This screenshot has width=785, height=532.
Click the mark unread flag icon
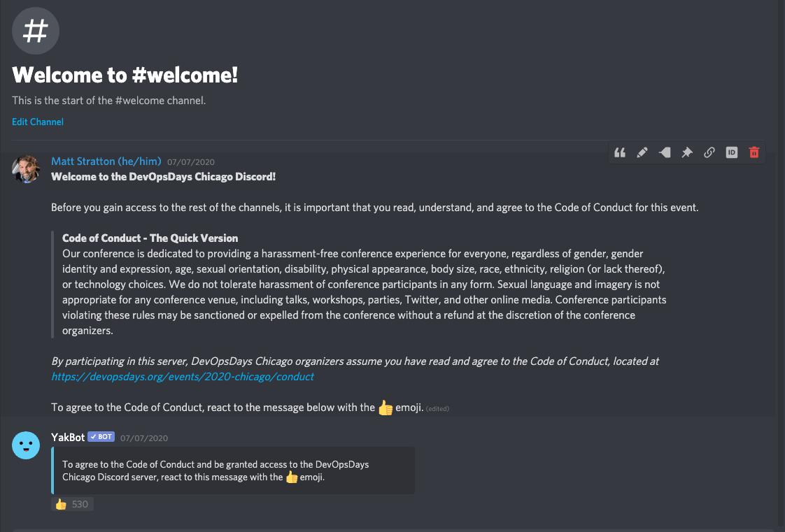[x=665, y=152]
